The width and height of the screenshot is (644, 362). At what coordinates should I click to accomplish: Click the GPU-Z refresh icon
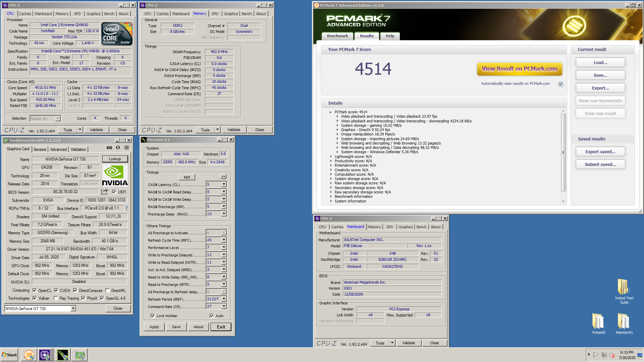[x=118, y=147]
